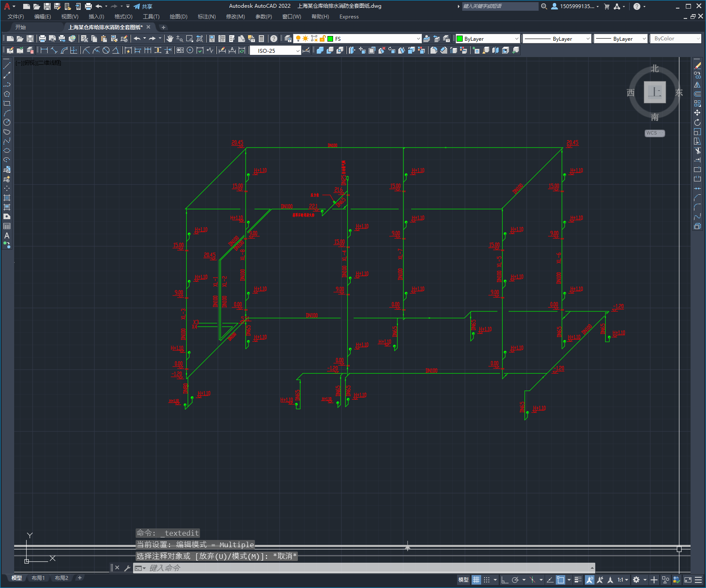
Task: Open Layer Properties Manager icon
Action: 288,39
